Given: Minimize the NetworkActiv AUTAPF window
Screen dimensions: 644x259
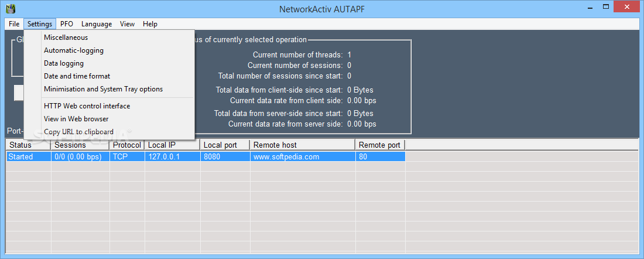Looking at the screenshot, I should 590,8.
